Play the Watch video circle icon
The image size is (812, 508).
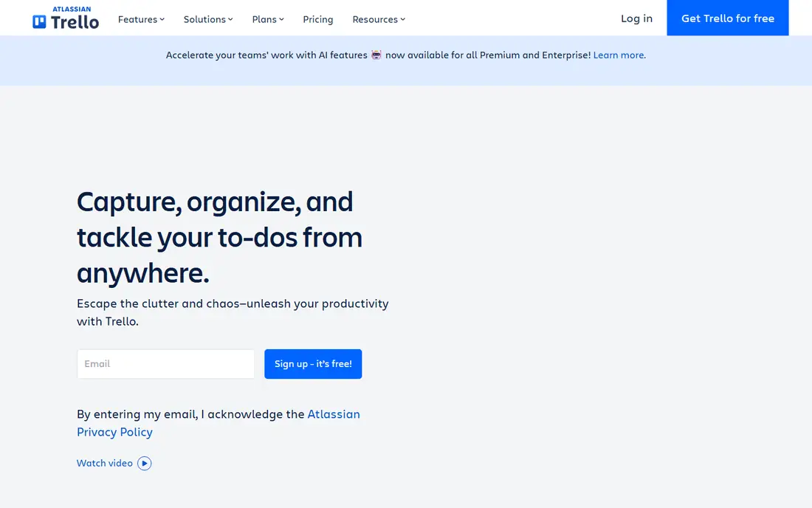pyautogui.click(x=145, y=463)
